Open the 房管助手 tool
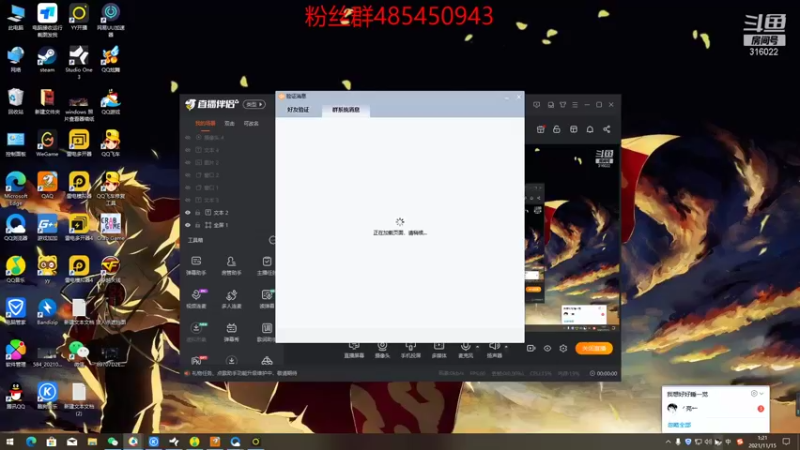Image resolution: width=800 pixels, height=450 pixels. tap(231, 266)
